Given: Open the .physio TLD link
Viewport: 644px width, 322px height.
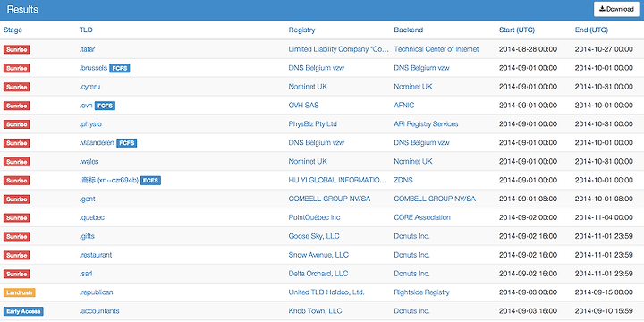Looking at the screenshot, I should pos(90,124).
